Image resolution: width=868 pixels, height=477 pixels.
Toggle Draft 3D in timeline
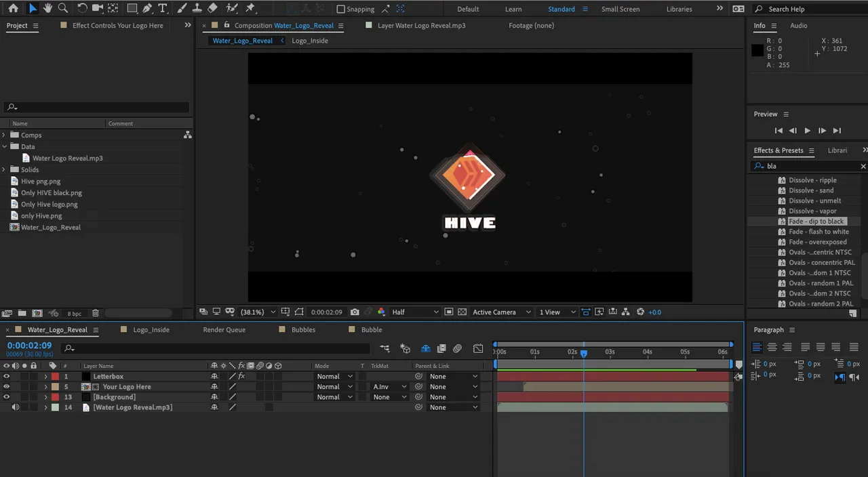tap(406, 348)
